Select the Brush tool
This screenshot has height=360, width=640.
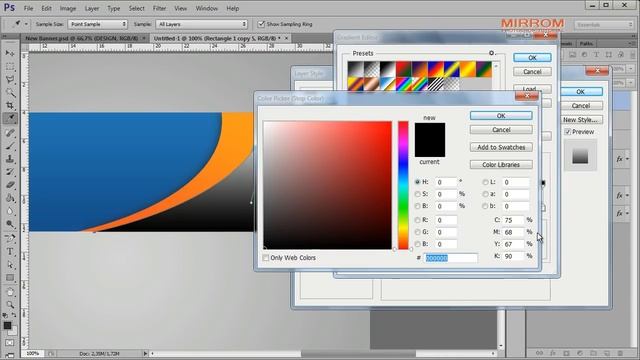[x=10, y=145]
